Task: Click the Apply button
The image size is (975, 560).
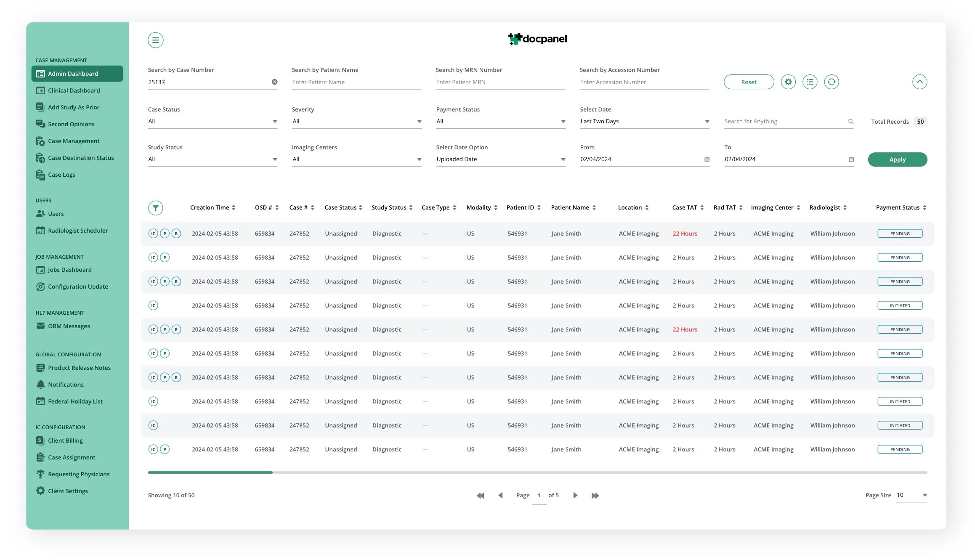Action: [x=897, y=159]
